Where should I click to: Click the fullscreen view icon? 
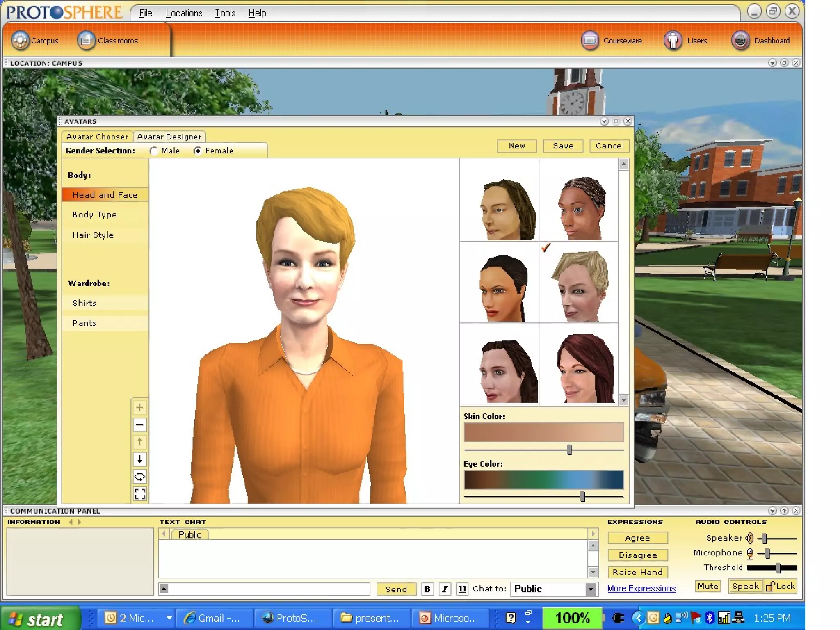tap(139, 494)
